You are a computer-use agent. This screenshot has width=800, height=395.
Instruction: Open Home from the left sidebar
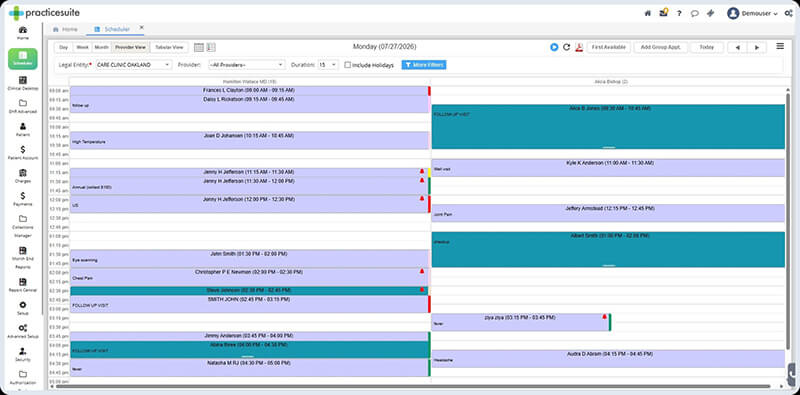tap(22, 33)
